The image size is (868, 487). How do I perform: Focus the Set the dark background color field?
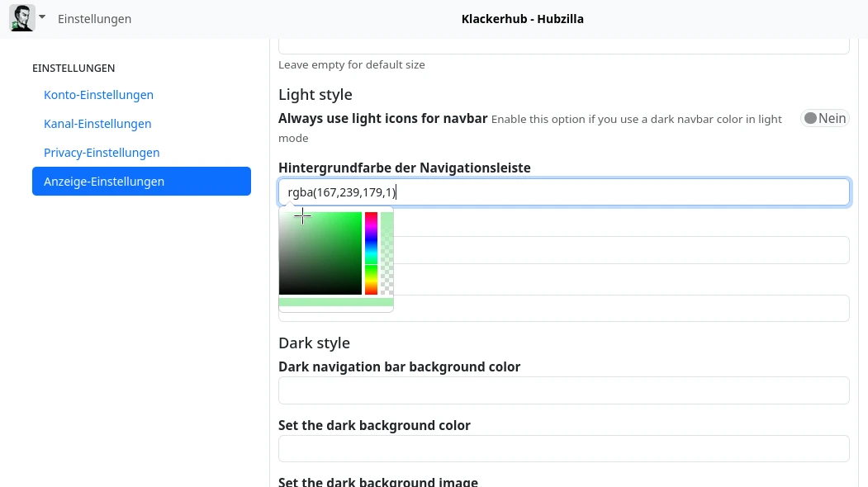[563, 449]
